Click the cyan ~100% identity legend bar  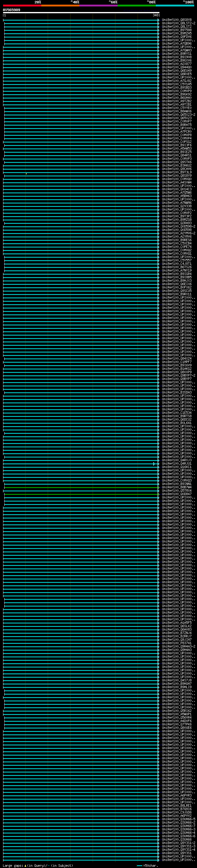click(175, 6)
